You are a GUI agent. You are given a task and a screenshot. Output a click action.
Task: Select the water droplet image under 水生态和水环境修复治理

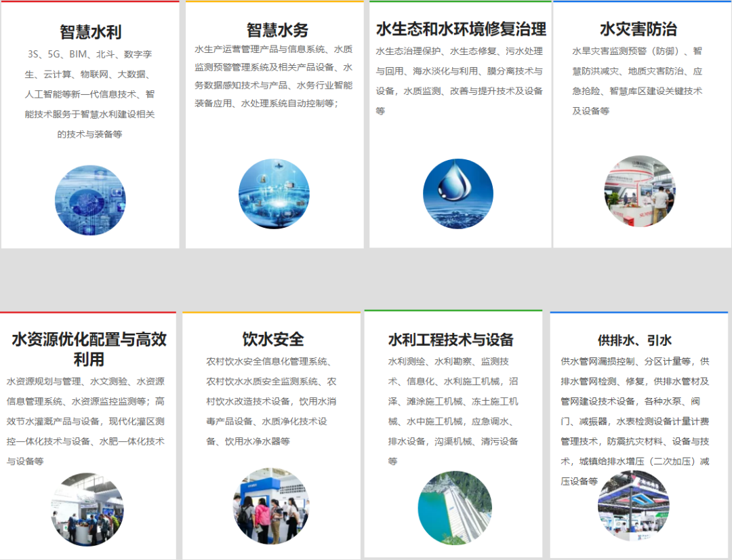point(457,193)
